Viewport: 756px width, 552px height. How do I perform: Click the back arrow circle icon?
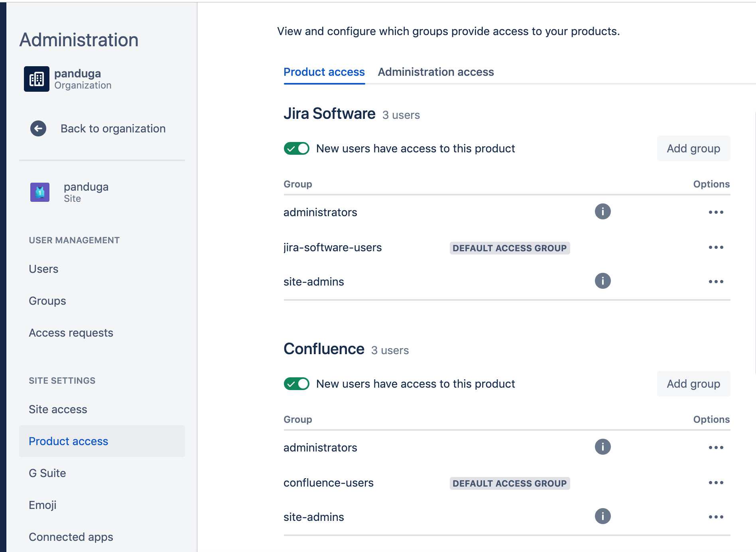pyautogui.click(x=38, y=128)
